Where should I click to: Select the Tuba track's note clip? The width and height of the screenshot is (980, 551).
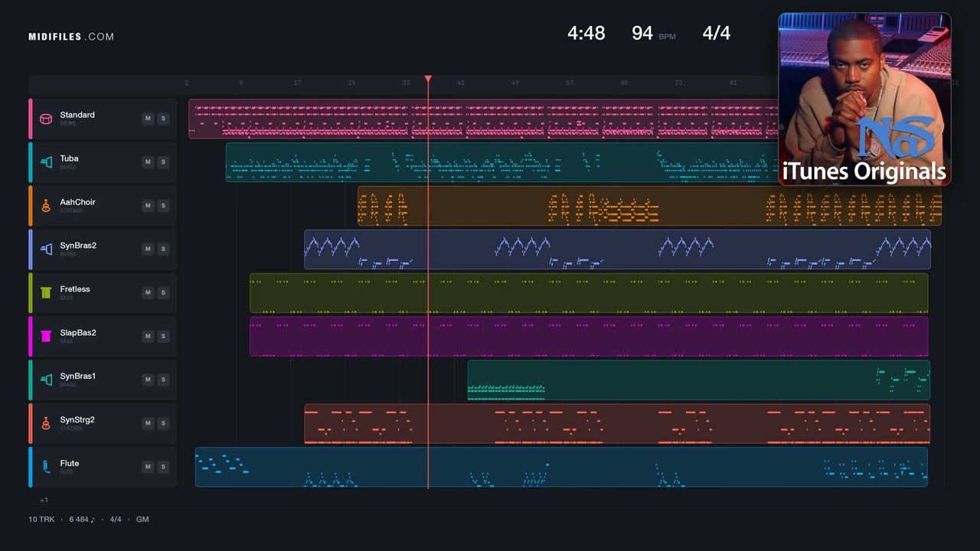click(x=501, y=162)
